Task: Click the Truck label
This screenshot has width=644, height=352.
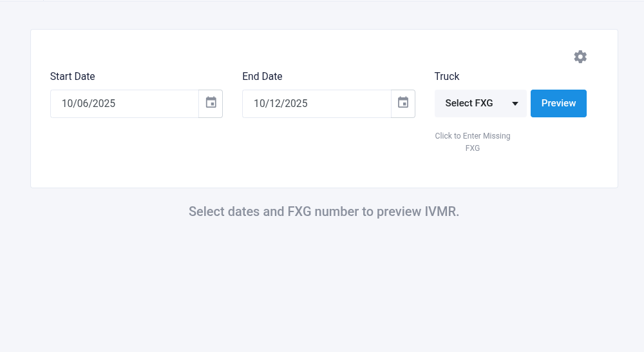Action: click(x=447, y=77)
